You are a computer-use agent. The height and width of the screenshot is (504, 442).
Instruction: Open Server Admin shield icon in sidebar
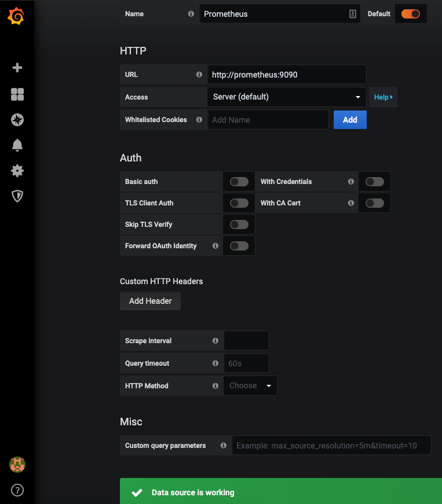tap(17, 196)
